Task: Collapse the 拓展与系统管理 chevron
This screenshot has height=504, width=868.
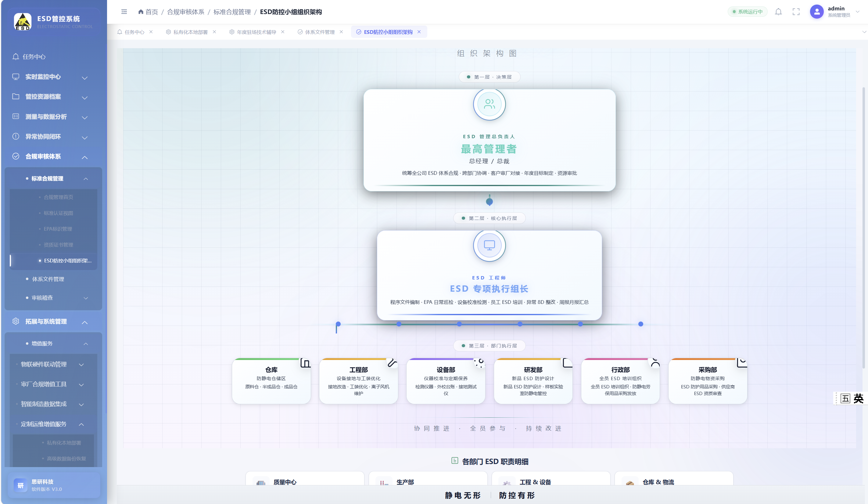Action: click(85, 322)
